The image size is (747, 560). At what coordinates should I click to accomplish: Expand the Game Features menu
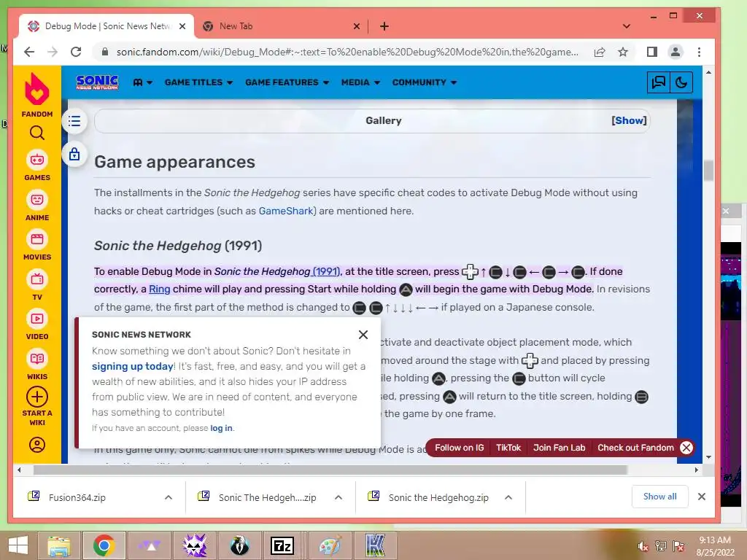(x=287, y=82)
